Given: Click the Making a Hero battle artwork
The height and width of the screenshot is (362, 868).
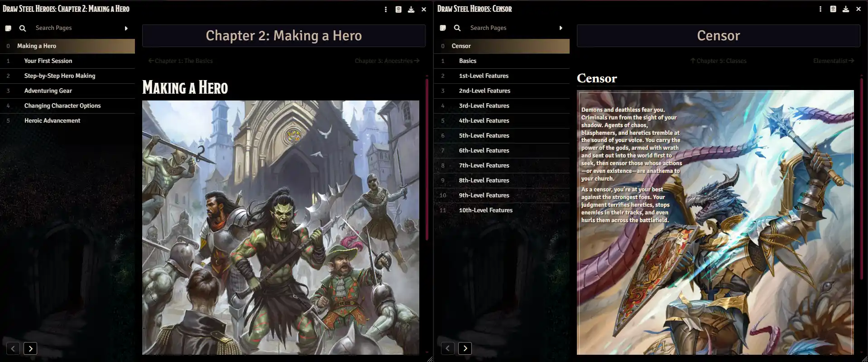Looking at the screenshot, I should [x=281, y=227].
